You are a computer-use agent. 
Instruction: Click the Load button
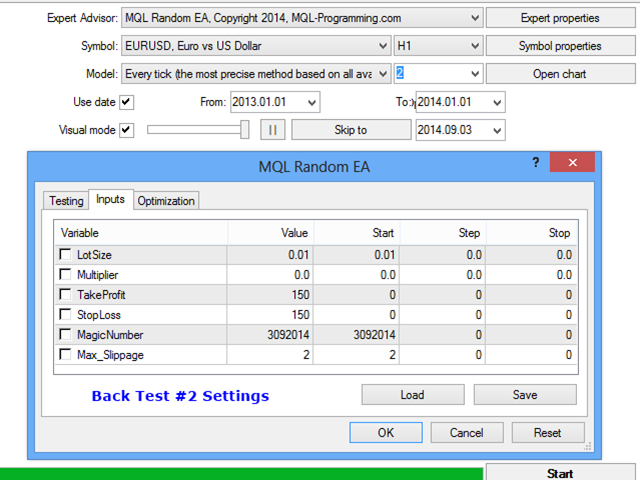pyautogui.click(x=413, y=395)
